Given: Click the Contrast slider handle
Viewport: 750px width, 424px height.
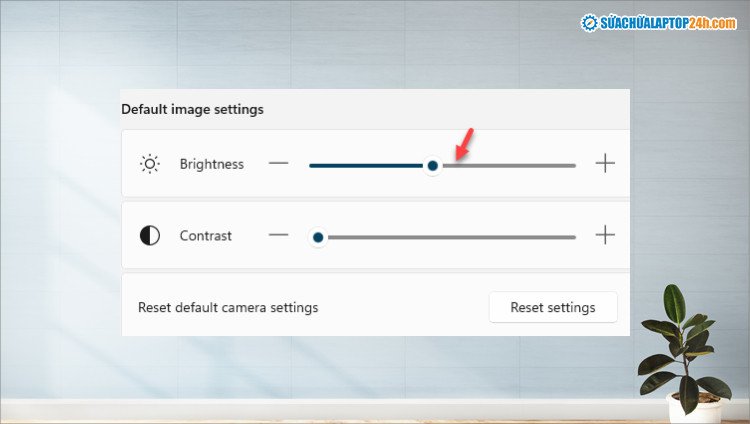Looking at the screenshot, I should point(318,237).
